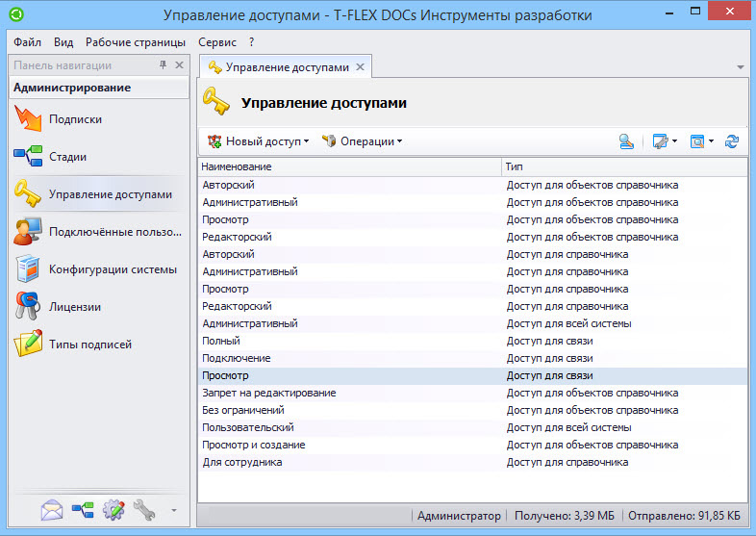
Task: Open the Подписки section icon
Action: point(28,118)
